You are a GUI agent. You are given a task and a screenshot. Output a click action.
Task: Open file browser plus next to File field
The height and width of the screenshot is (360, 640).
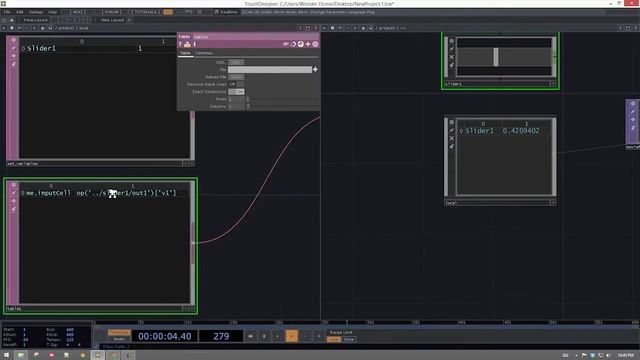coord(315,70)
